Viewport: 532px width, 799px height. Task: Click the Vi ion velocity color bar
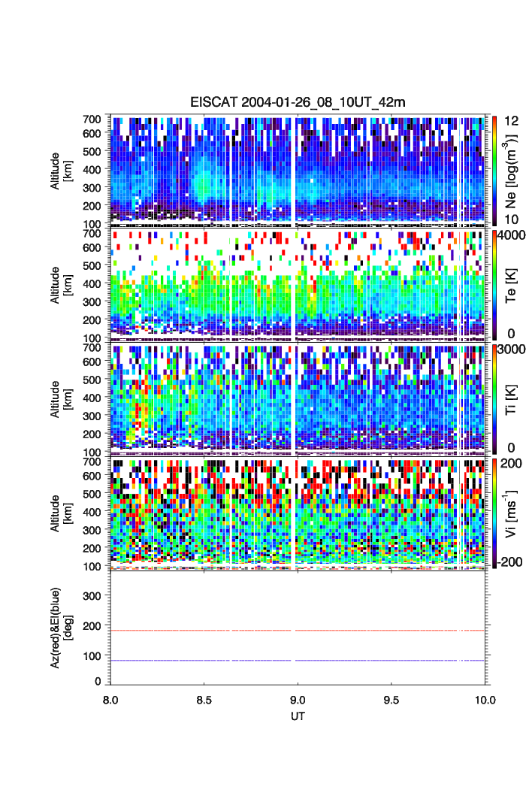click(494, 513)
